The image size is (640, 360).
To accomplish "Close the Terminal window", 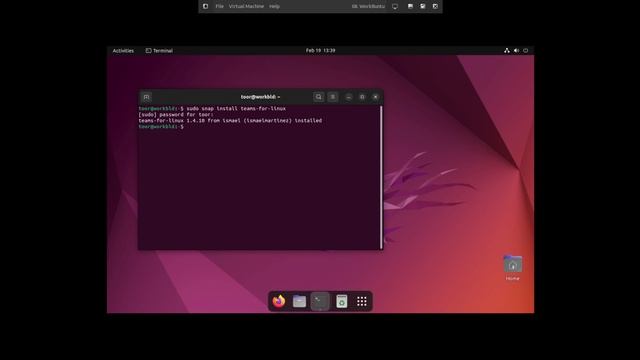I will (376, 97).
